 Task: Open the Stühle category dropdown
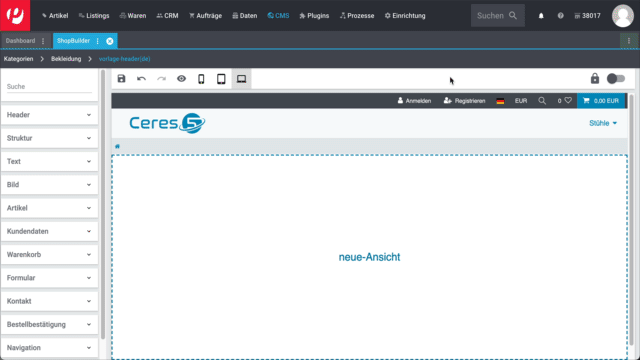[x=603, y=123]
